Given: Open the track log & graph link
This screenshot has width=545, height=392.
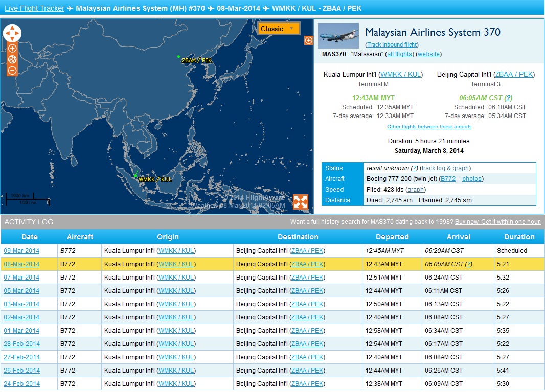Looking at the screenshot, I should (x=445, y=168).
